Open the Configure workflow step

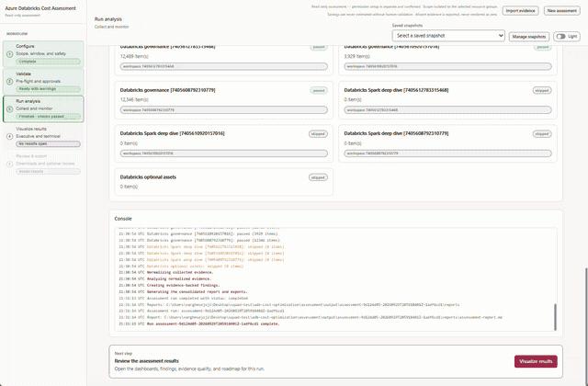click(x=43, y=54)
